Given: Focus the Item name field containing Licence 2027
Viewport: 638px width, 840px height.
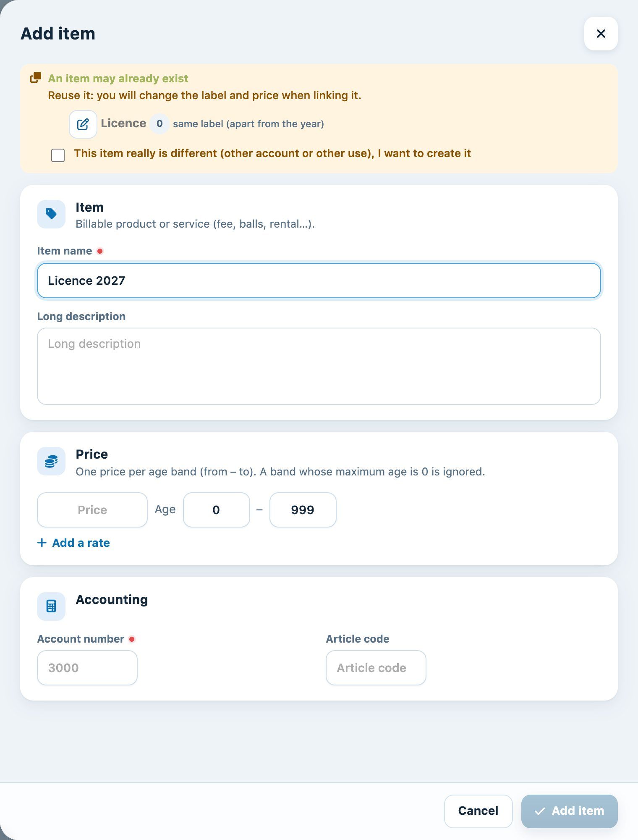Looking at the screenshot, I should 319,281.
